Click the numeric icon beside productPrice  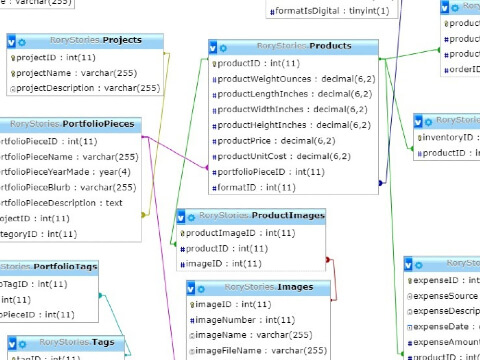click(215, 141)
